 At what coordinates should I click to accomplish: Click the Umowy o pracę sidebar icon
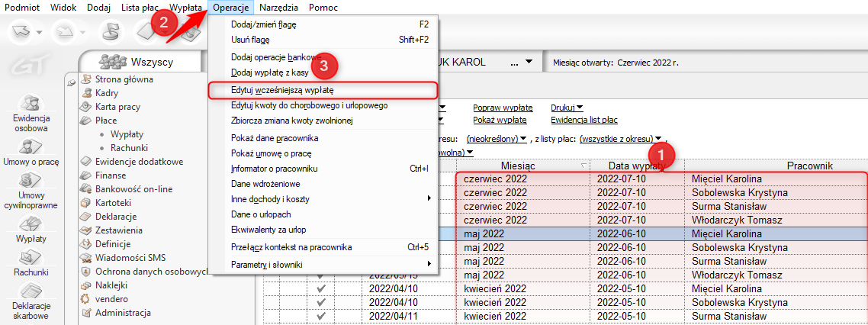tap(31, 146)
